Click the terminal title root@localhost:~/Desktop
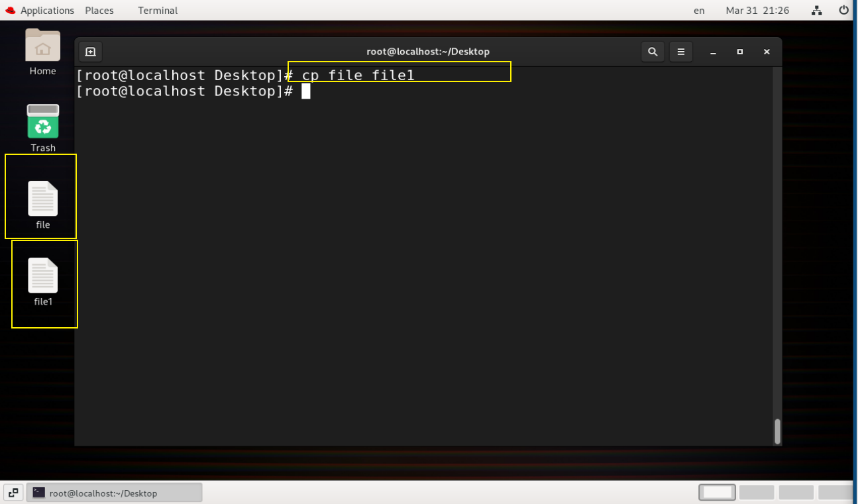Image resolution: width=858 pixels, height=504 pixels. [428, 52]
